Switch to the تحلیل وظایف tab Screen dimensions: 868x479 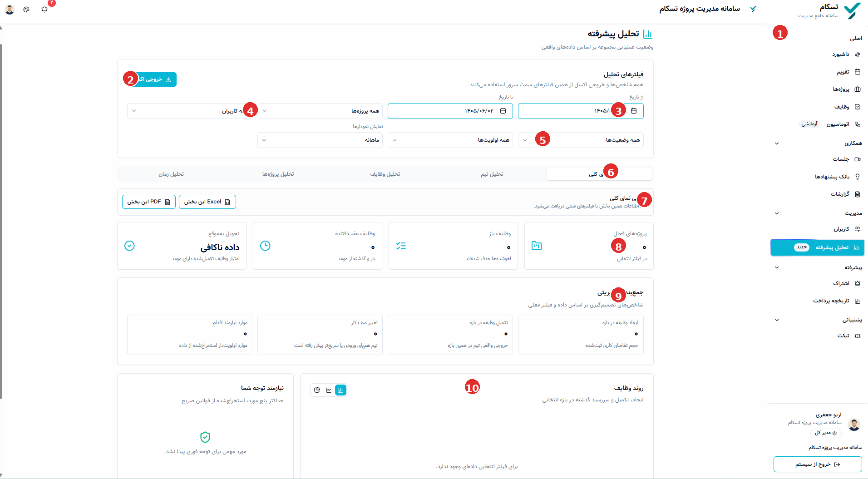[x=385, y=174]
